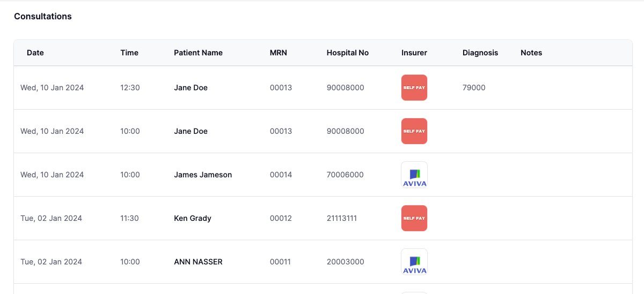644x294 pixels.
Task: Click the Diagnosis column header
Action: tap(480, 53)
